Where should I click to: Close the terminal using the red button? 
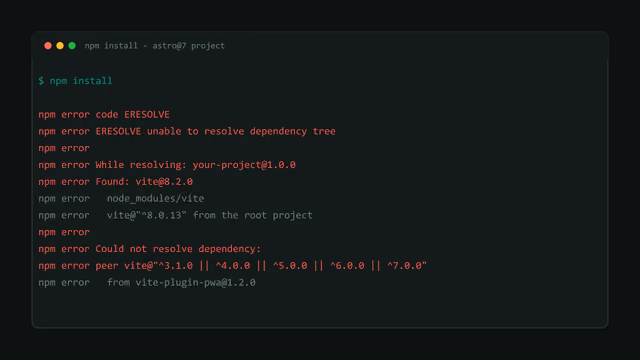click(48, 46)
